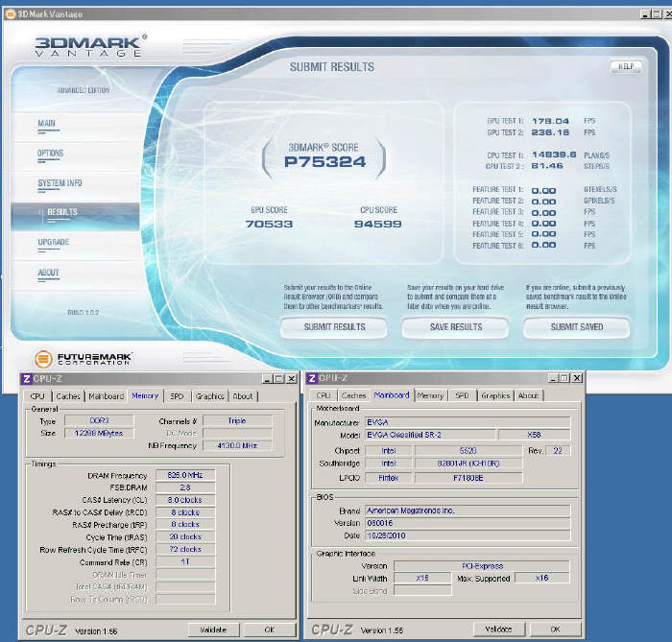Minimize the right CPU-Z Mainboard window
The image size is (672, 642).
click(553, 378)
